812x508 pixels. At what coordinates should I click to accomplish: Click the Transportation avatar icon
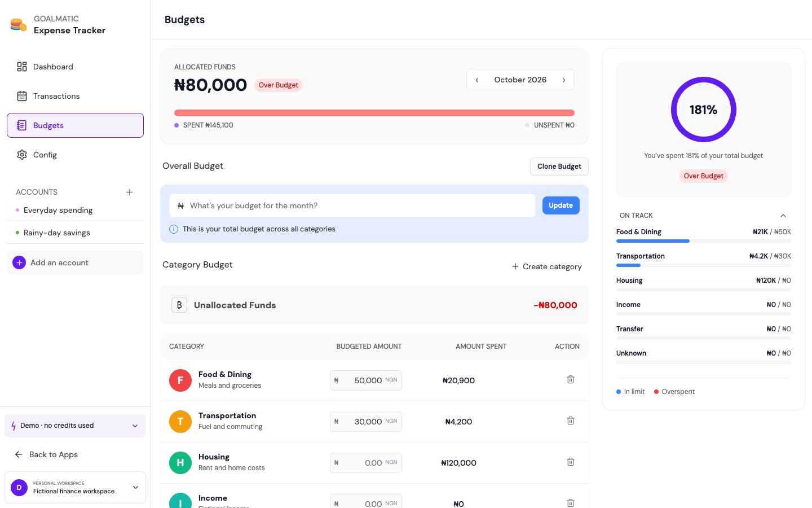180,422
